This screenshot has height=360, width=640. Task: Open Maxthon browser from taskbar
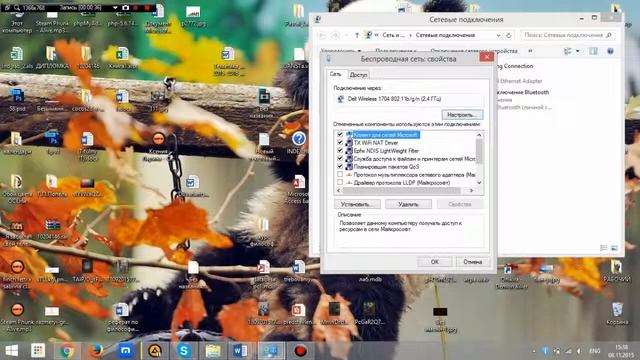click(x=125, y=350)
